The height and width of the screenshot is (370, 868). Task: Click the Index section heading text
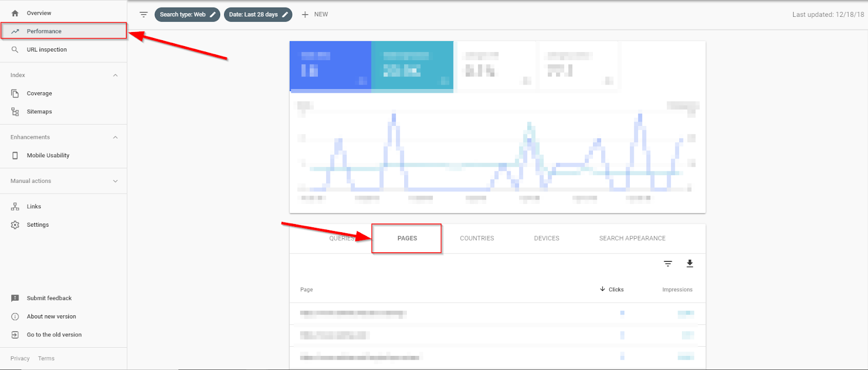pyautogui.click(x=17, y=75)
